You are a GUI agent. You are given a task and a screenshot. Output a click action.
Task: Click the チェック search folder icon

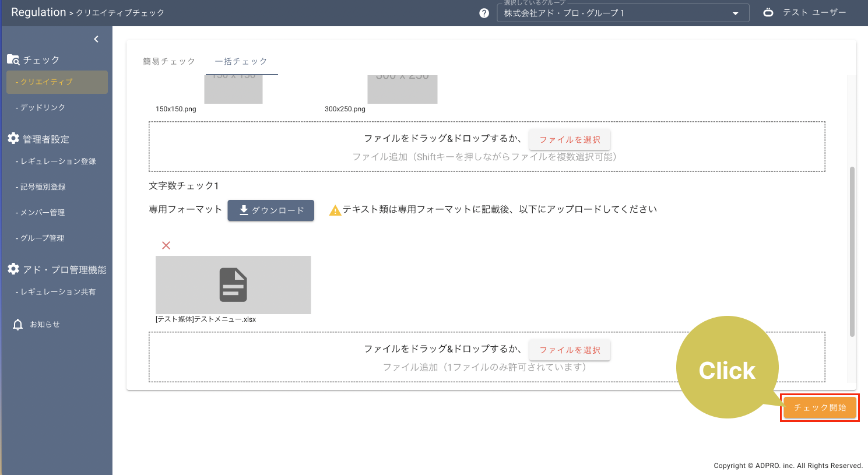point(13,59)
